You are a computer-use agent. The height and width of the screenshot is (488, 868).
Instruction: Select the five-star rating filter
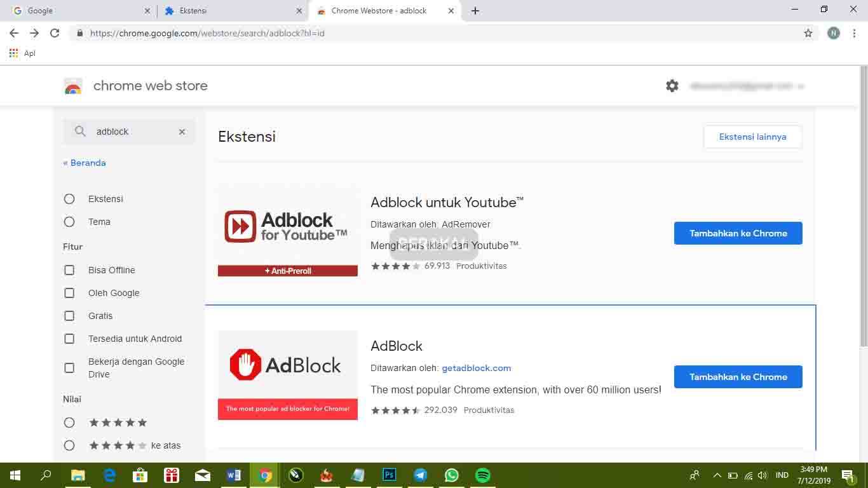pyautogui.click(x=69, y=423)
